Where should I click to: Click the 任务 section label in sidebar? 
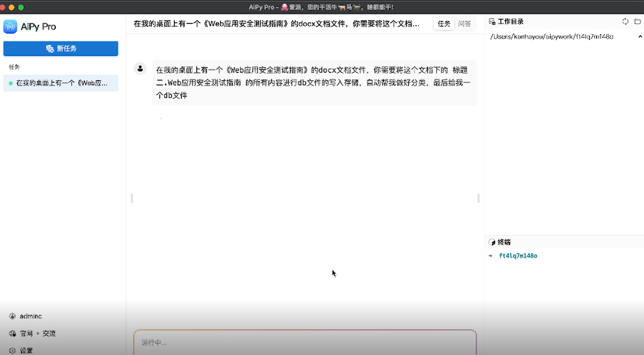coord(14,67)
